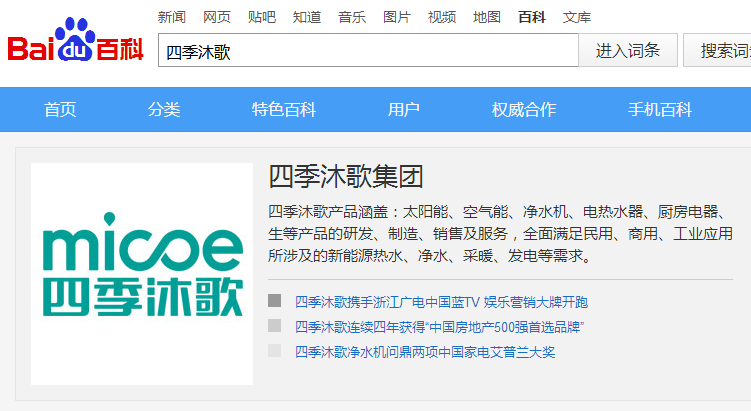Click the light bullet beside 艾普兰大奖 news

click(274, 351)
